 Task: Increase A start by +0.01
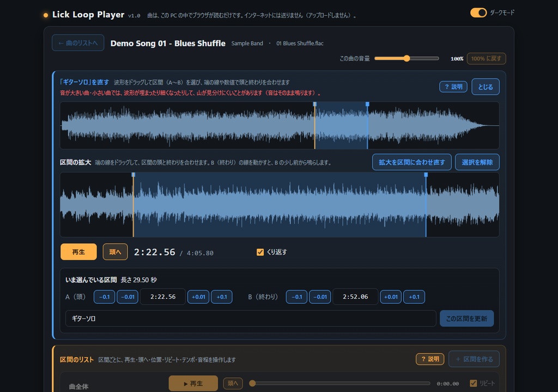pyautogui.click(x=198, y=297)
